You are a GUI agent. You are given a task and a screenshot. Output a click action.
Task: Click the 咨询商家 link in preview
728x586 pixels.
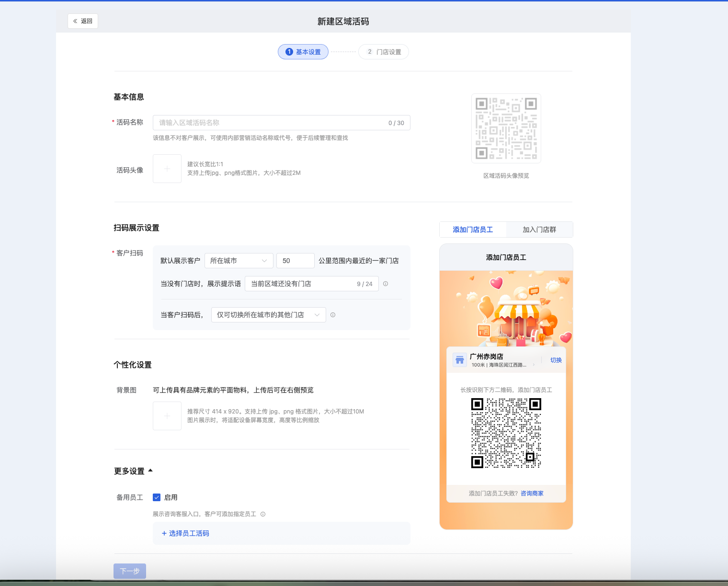point(532,494)
